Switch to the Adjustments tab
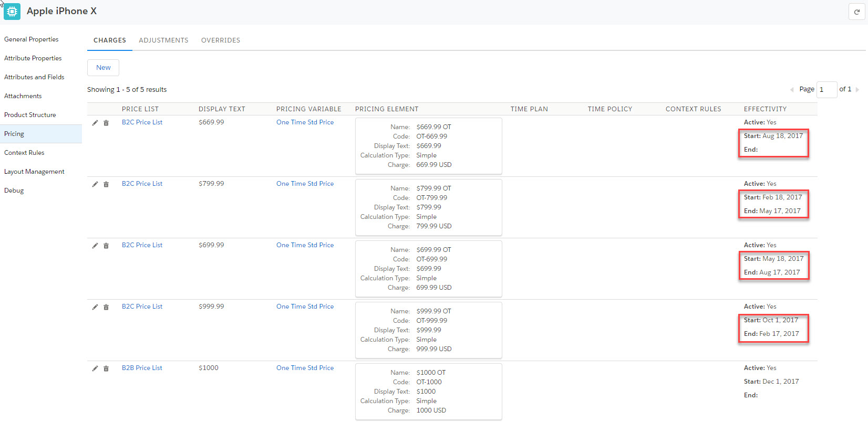Screen dimensions: 868x422 tap(163, 40)
